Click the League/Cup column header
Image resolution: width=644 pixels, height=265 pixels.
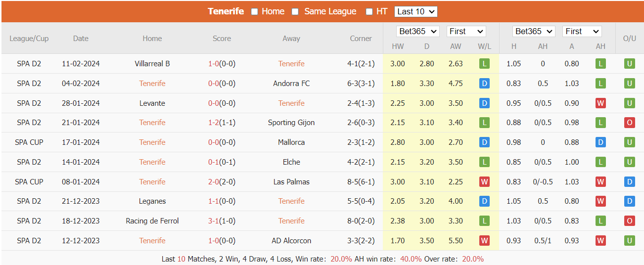pyautogui.click(x=29, y=39)
